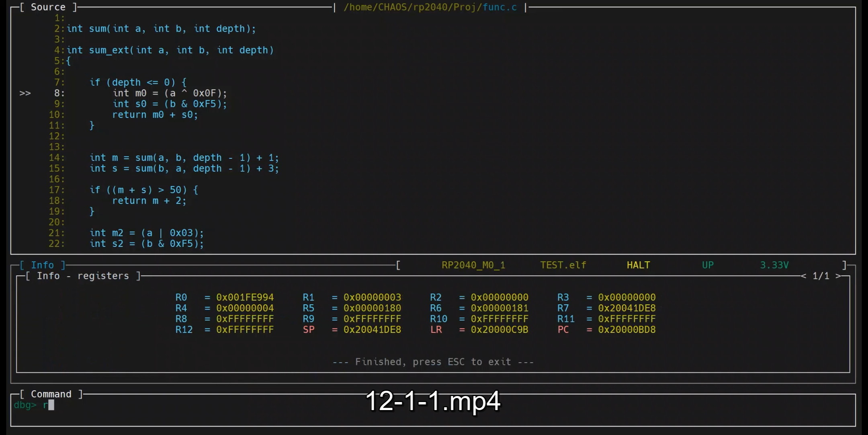Click the next page > arrow
The image size is (868, 435).
tap(838, 276)
